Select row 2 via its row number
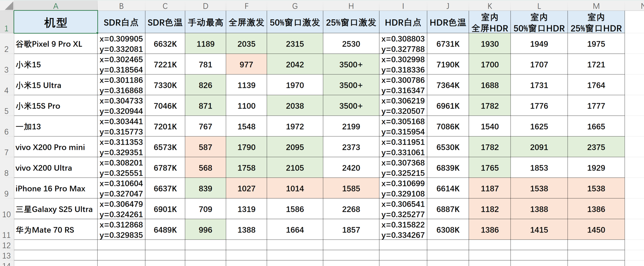This screenshot has height=266, width=644. (7, 44)
